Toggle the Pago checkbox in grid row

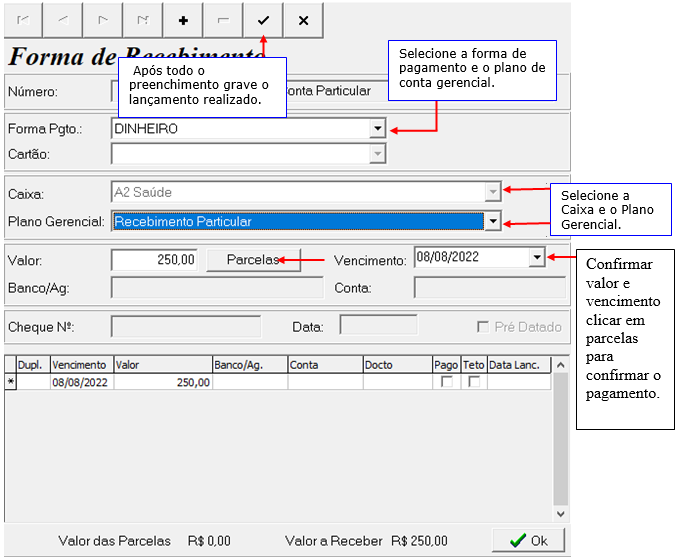click(x=447, y=382)
